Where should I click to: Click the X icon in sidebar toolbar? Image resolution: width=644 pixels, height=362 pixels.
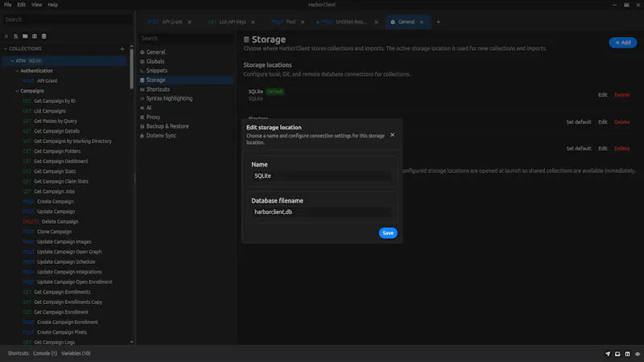[x=6, y=36]
